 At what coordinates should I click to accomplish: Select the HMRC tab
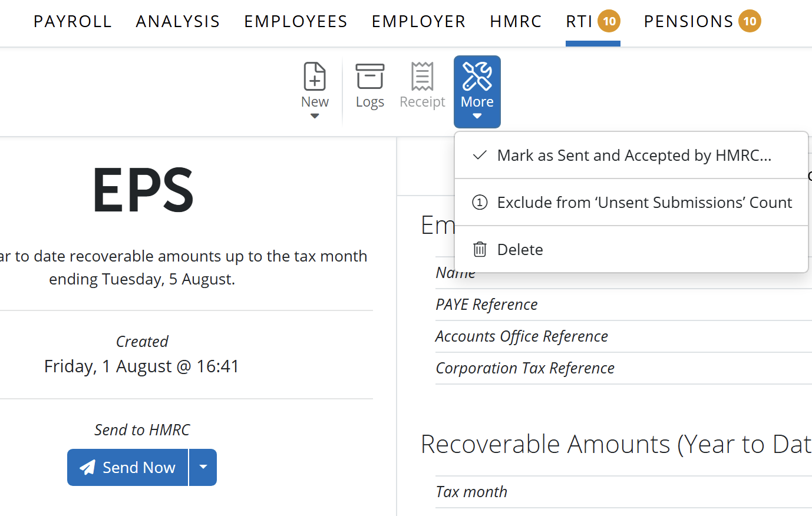tap(516, 22)
